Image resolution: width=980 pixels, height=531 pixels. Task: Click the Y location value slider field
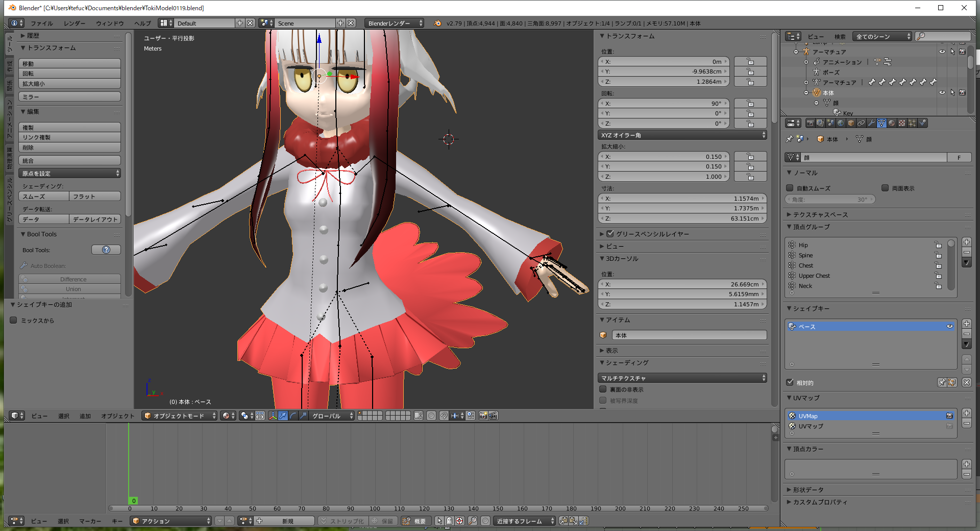click(664, 71)
